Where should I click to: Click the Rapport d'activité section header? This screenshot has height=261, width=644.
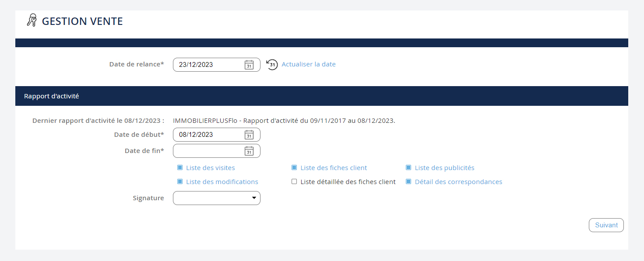[52, 96]
